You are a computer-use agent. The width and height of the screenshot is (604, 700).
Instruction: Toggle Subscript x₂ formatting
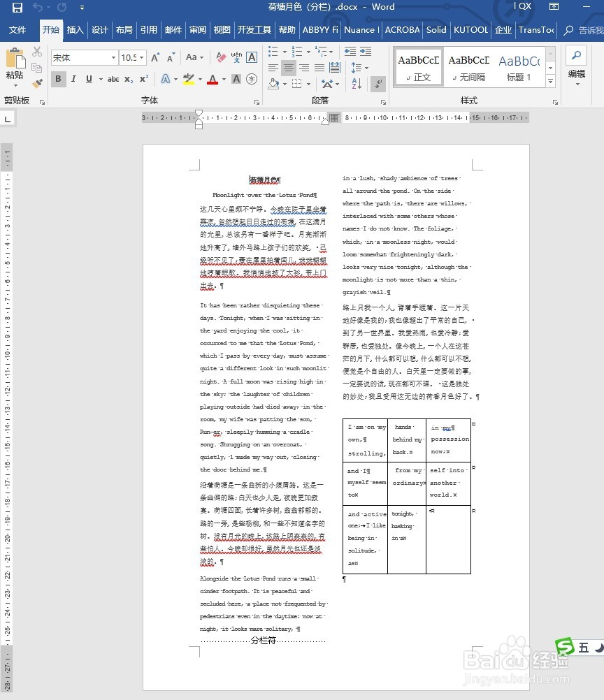(x=129, y=79)
